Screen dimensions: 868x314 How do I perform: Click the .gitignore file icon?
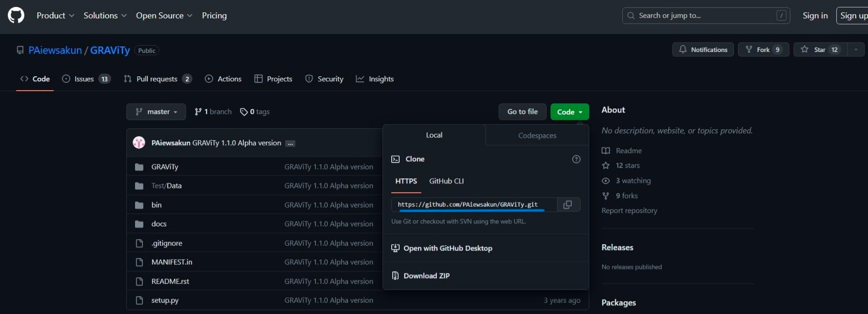click(139, 243)
